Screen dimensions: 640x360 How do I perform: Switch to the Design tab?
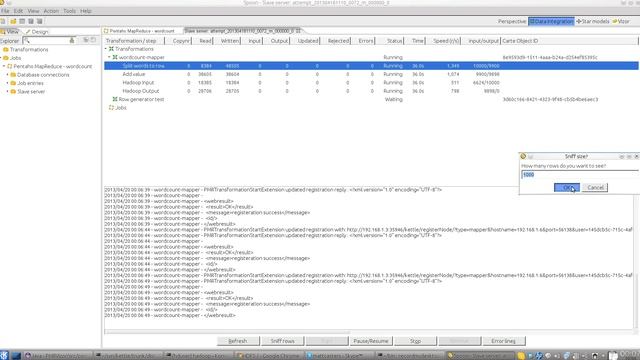tap(37, 31)
